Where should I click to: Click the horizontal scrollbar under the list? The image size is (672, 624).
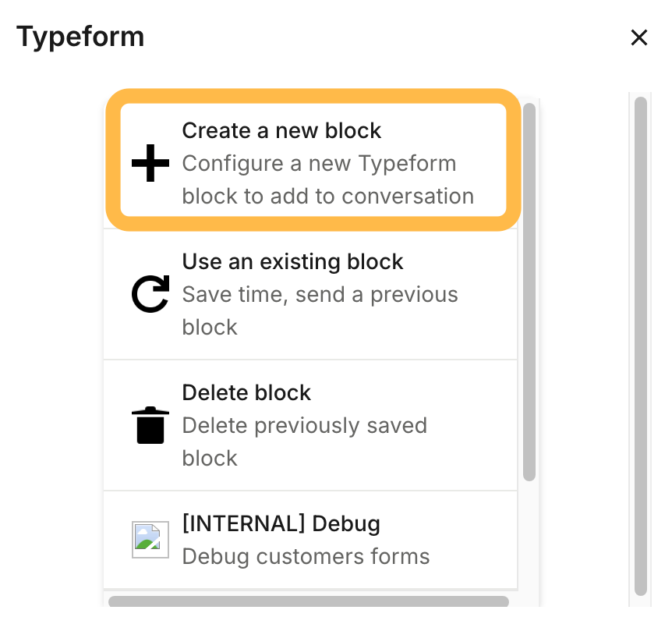[x=308, y=601]
